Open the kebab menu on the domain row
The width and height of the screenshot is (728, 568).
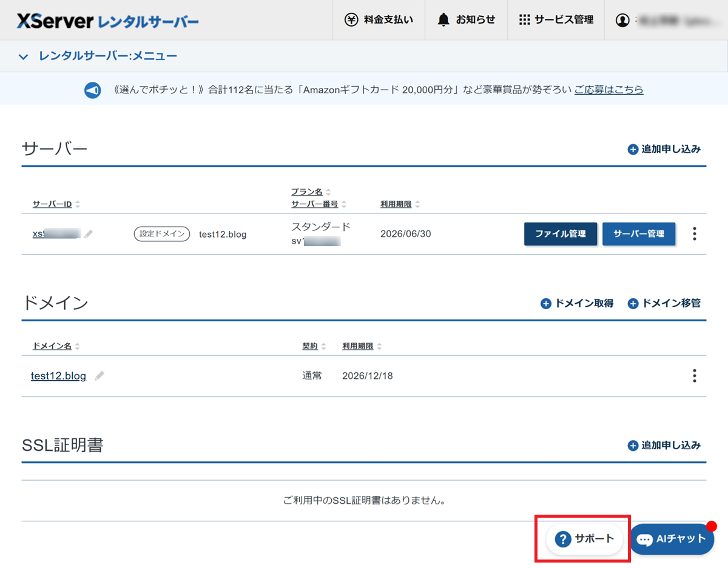click(x=694, y=376)
